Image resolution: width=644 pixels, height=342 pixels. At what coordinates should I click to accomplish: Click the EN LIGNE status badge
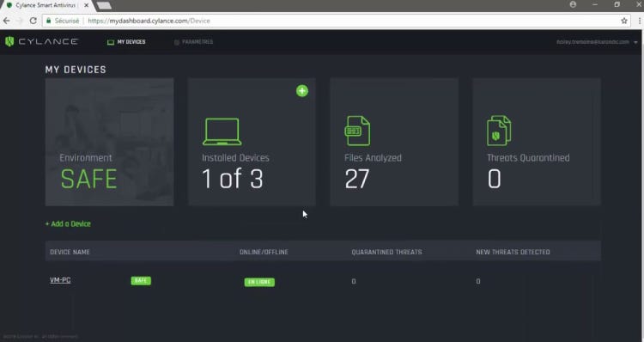tap(259, 282)
